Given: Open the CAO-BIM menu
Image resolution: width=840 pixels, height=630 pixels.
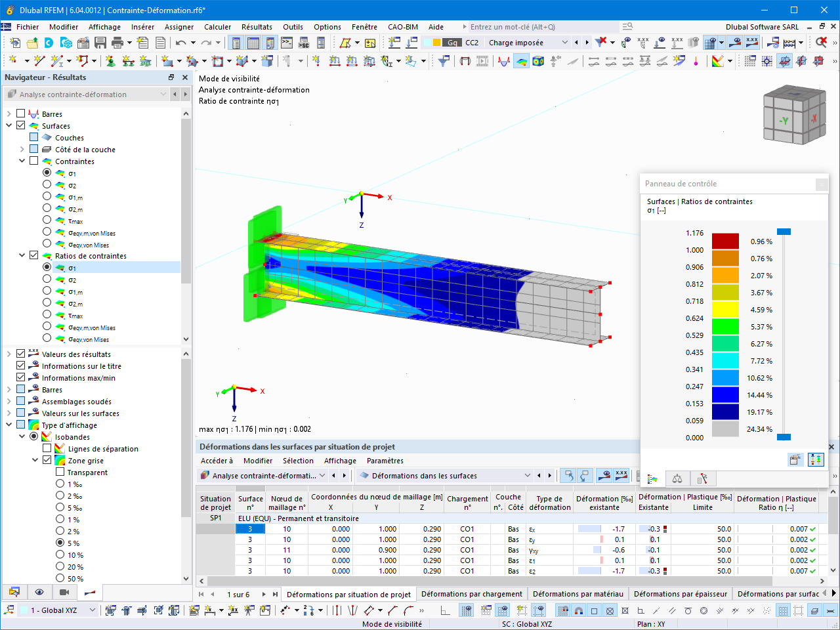Looking at the screenshot, I should [403, 27].
